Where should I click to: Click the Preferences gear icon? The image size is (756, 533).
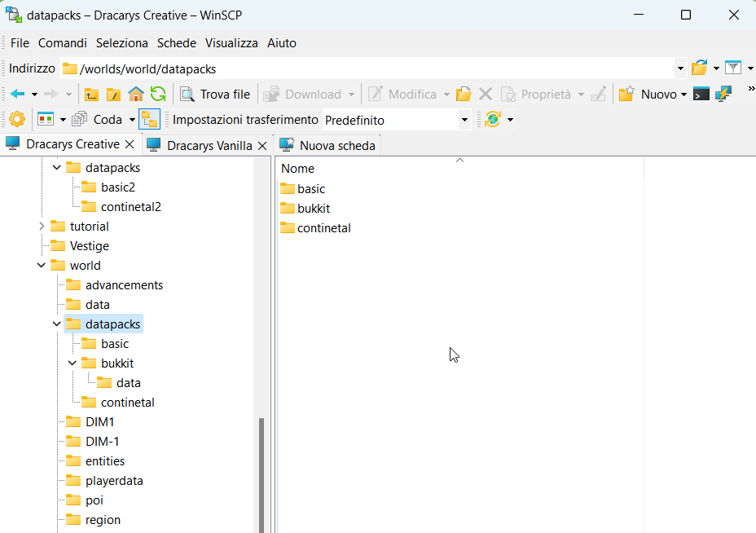pos(17,120)
